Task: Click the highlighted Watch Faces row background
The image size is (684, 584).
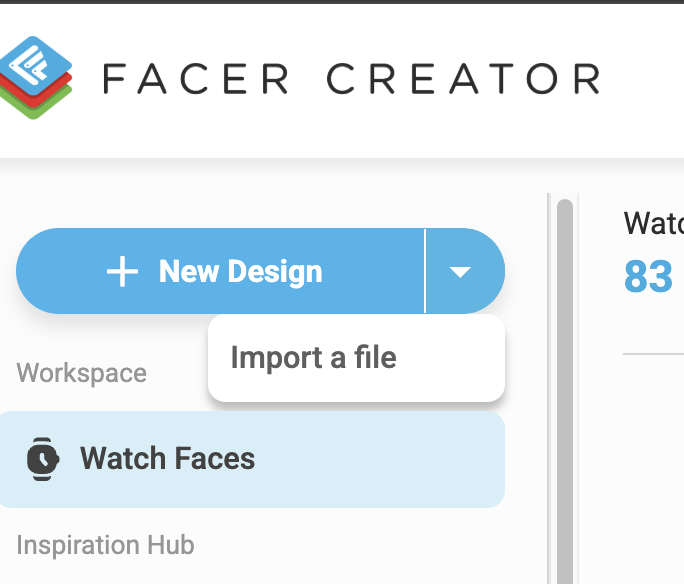Action: tap(252, 459)
